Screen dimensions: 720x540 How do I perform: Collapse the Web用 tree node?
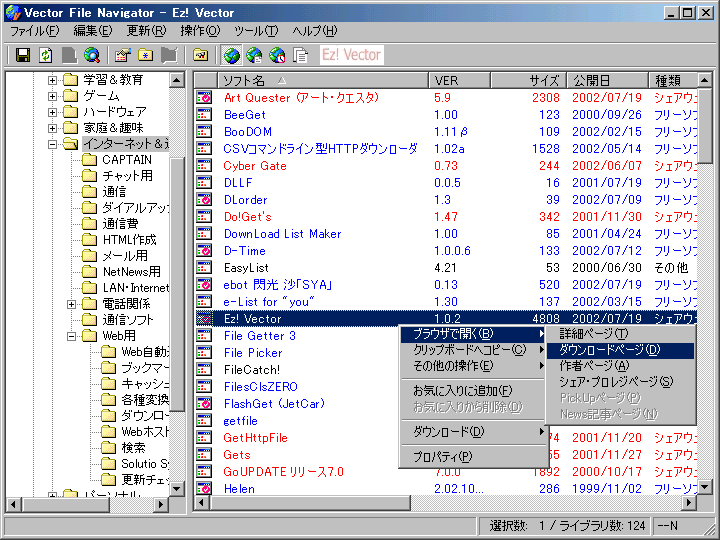tap(71, 336)
